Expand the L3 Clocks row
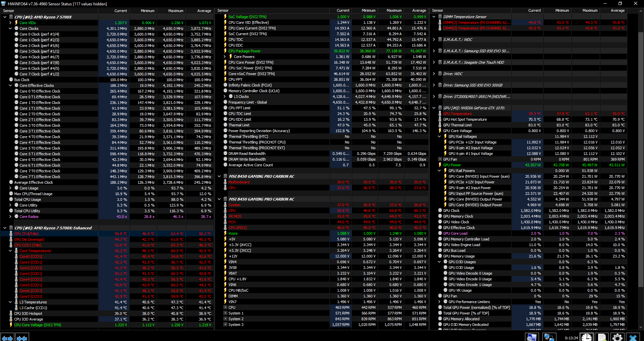The height and width of the screenshot is (341, 644). coord(225,97)
